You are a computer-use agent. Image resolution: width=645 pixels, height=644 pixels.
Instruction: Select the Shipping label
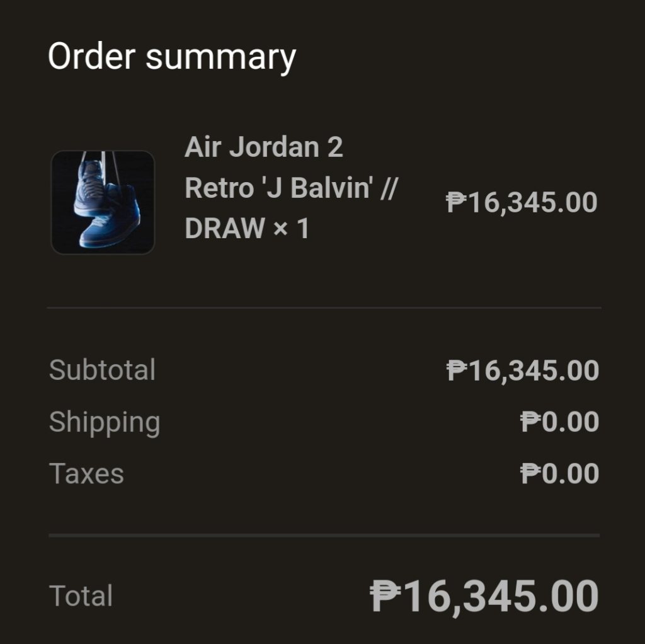tap(105, 422)
